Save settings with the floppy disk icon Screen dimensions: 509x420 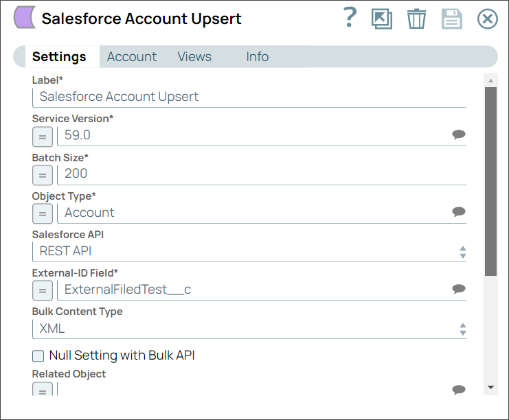[452, 19]
